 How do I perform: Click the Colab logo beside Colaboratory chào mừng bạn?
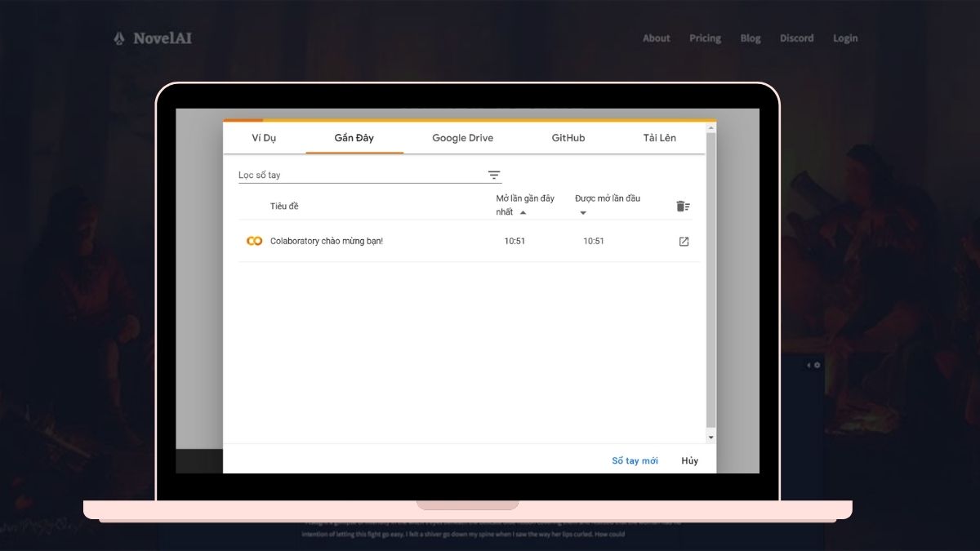coord(254,241)
